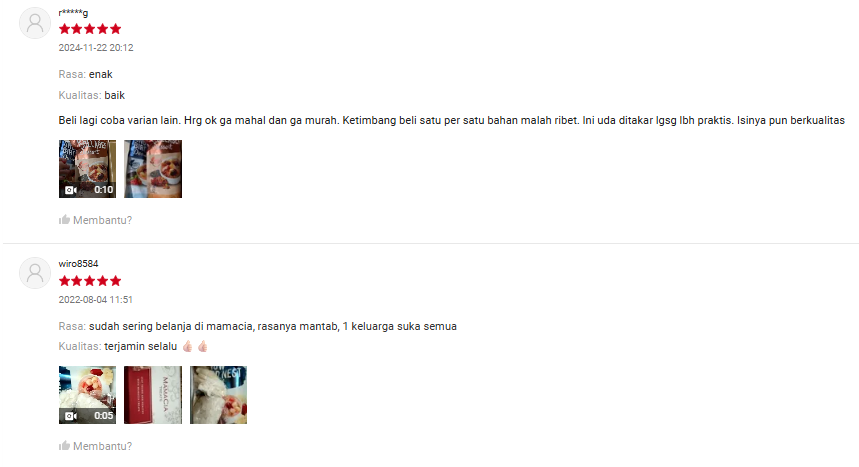Image resolution: width=859 pixels, height=467 pixels.
Task: Play the 0:05 video thumbnail
Action: (x=88, y=395)
